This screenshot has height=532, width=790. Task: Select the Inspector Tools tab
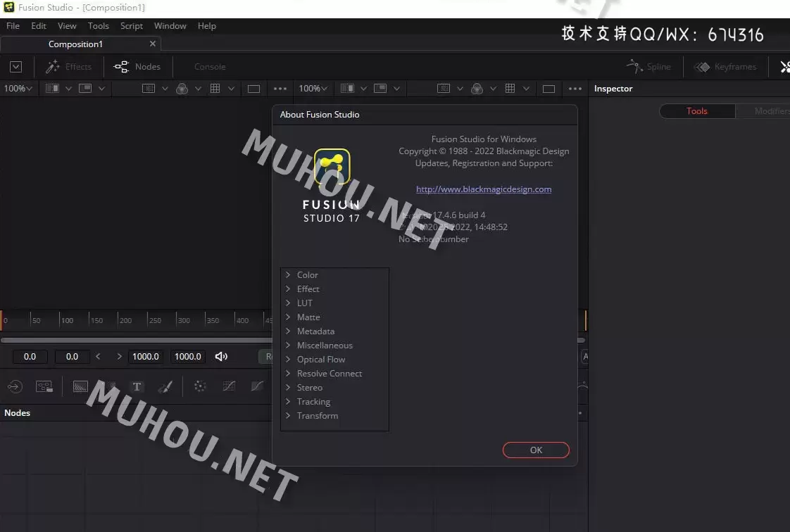pyautogui.click(x=697, y=111)
